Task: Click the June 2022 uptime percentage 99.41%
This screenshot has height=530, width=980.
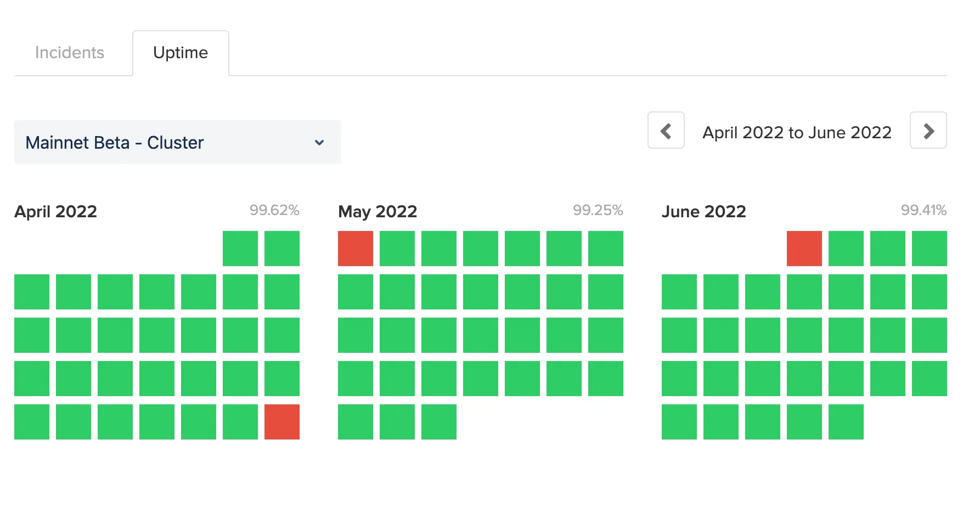Action: (x=923, y=210)
